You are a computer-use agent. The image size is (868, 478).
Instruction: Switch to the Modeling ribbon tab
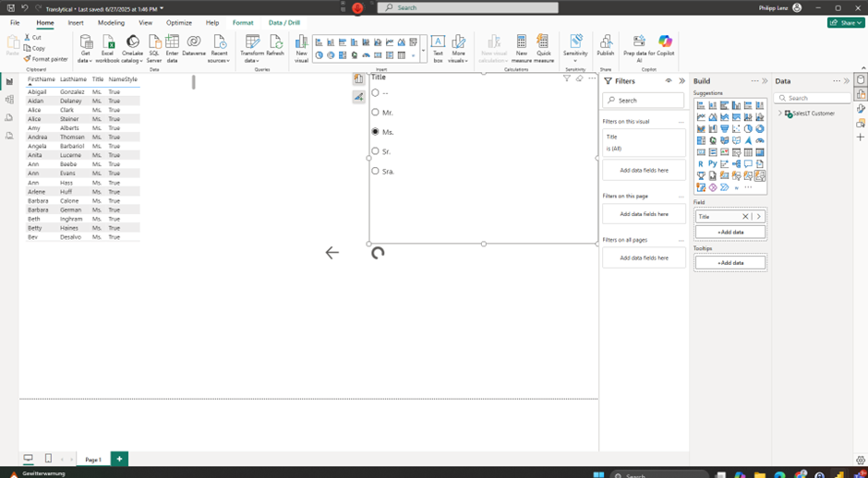111,22
